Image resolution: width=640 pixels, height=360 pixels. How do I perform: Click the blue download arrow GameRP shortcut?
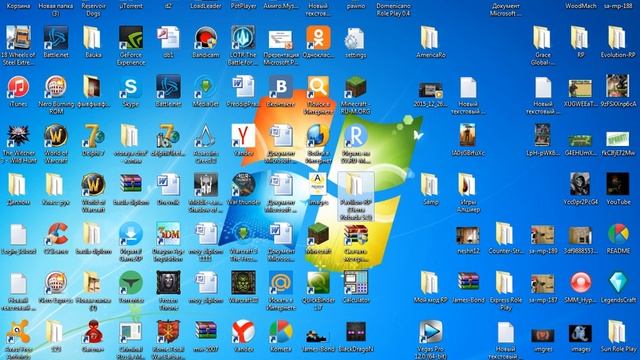tap(131, 235)
